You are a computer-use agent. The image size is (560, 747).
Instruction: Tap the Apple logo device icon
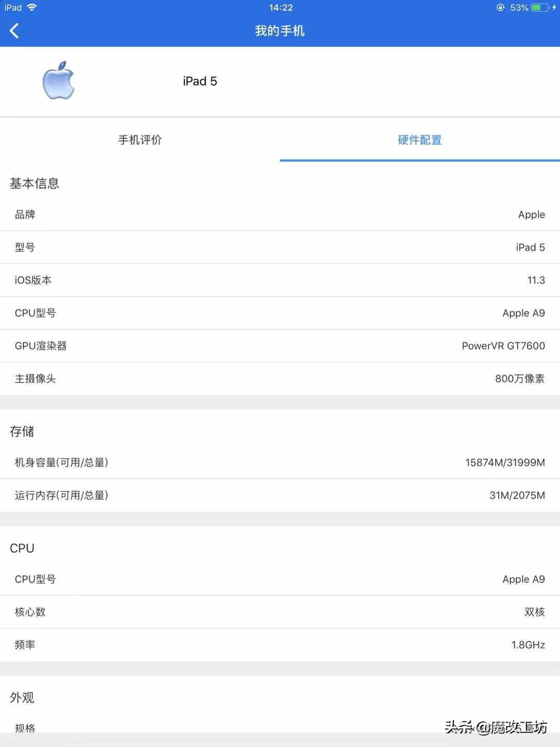click(x=58, y=81)
